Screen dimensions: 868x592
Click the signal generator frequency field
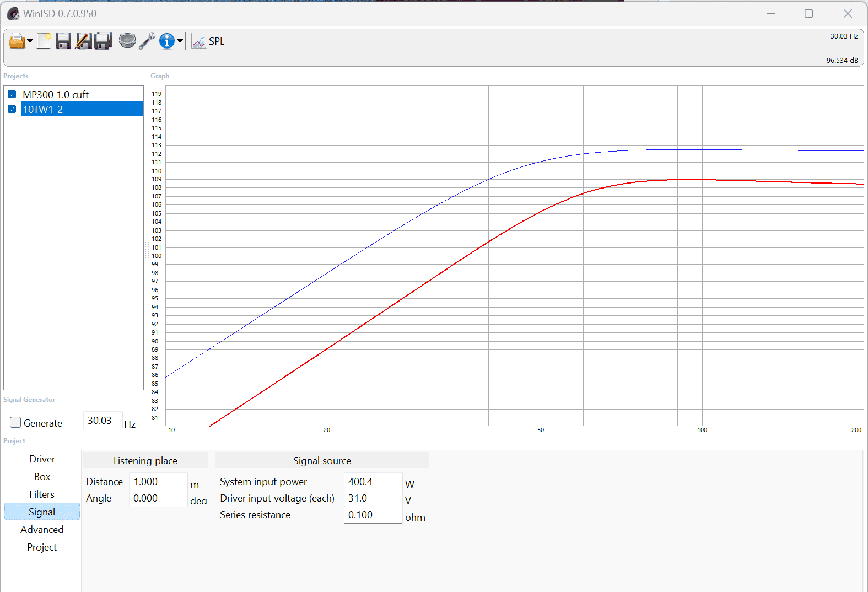click(103, 421)
